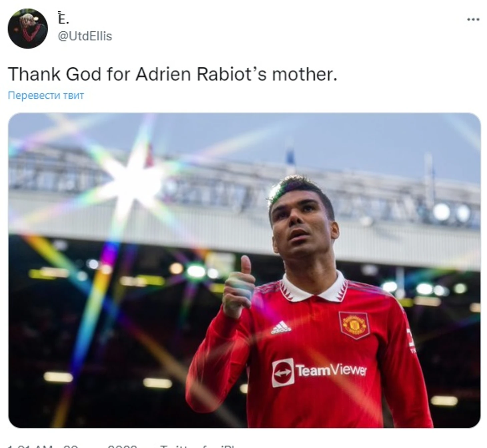Click the thumbs-up hand in the photo
Viewport: 487px width, 448px height.
[238, 287]
